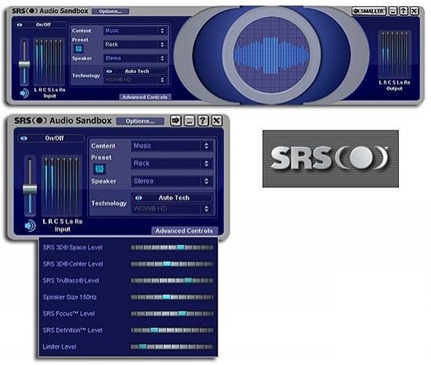Click the Input level meters in the large window
This screenshot has height=365, width=431.
(49, 62)
